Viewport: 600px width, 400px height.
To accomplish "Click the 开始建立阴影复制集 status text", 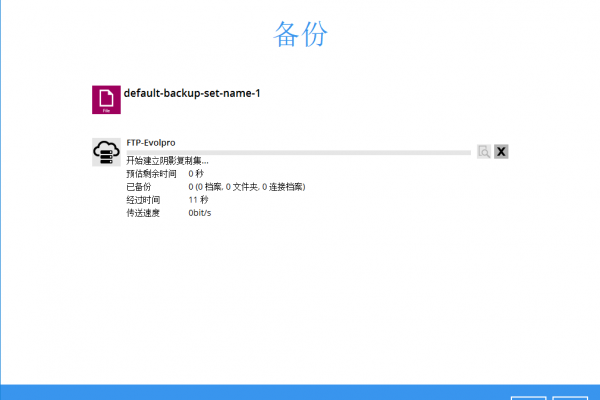I will pyautogui.click(x=168, y=161).
